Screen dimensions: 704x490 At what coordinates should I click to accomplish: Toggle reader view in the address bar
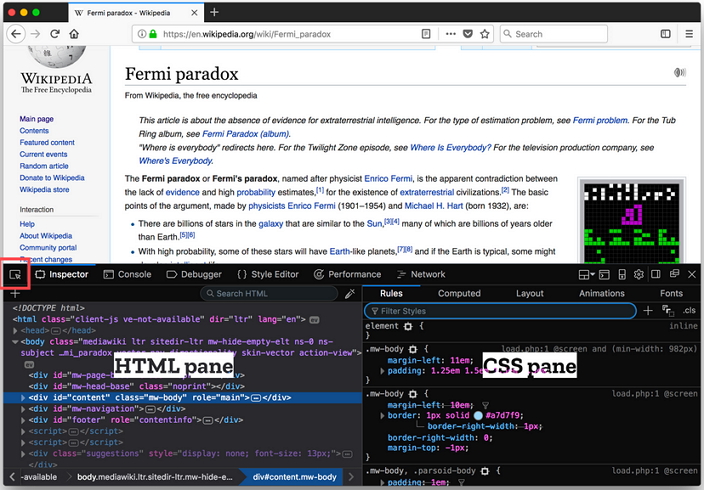pyautogui.click(x=426, y=34)
